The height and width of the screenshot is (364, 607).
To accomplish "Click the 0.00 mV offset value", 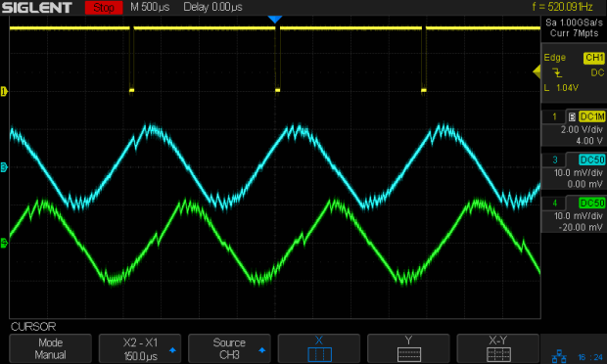I will tap(584, 184).
